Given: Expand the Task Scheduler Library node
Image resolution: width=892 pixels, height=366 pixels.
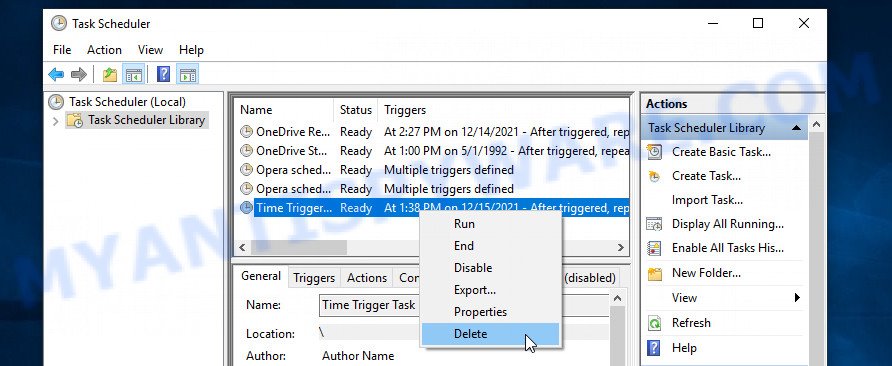Looking at the screenshot, I should tap(55, 121).
